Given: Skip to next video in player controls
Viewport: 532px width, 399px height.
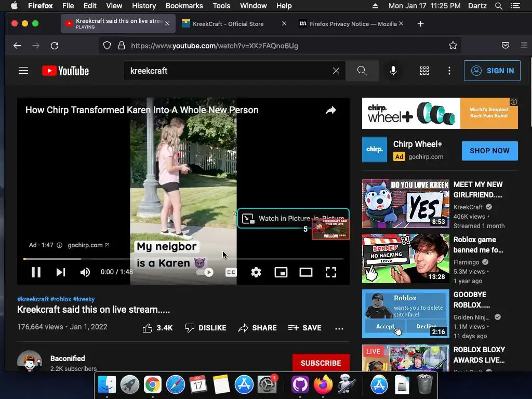Looking at the screenshot, I should tap(61, 272).
